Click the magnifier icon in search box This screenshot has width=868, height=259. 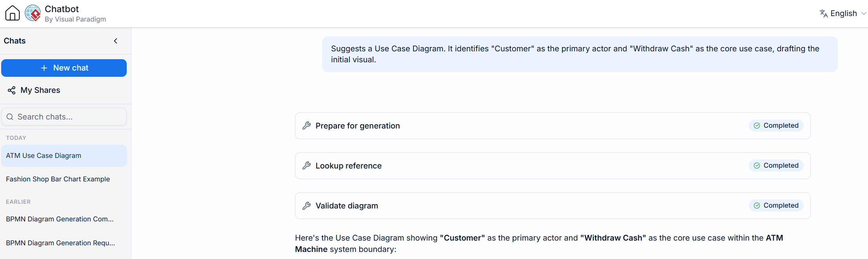(10, 117)
